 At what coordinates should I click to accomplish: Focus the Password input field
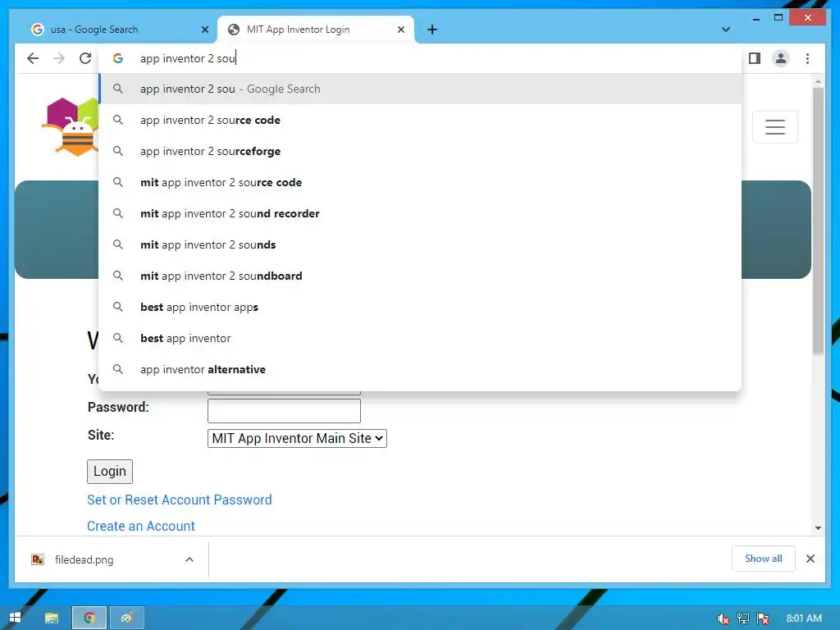[284, 411]
